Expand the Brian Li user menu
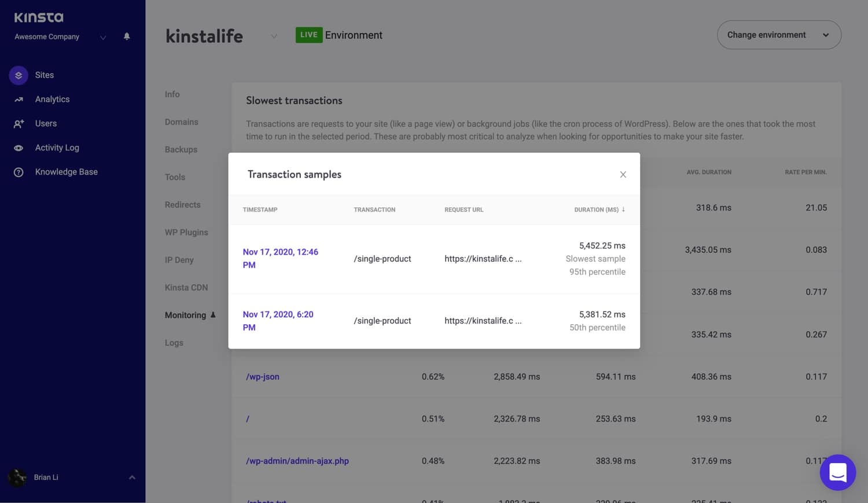Image resolution: width=868 pixels, height=503 pixels. click(x=132, y=478)
